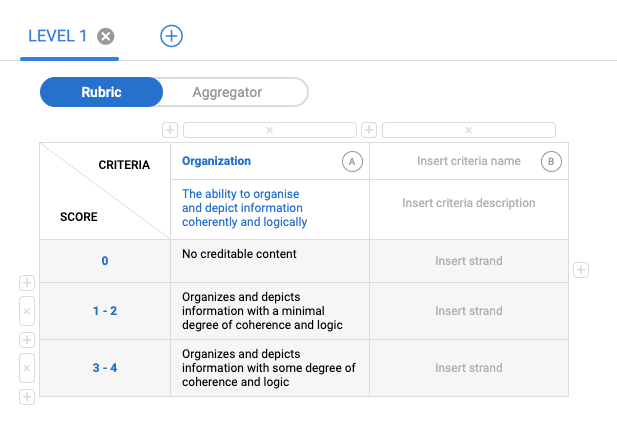Screen dimensions: 617x422
Task: Edit the Organization criteria name
Action: tap(217, 161)
